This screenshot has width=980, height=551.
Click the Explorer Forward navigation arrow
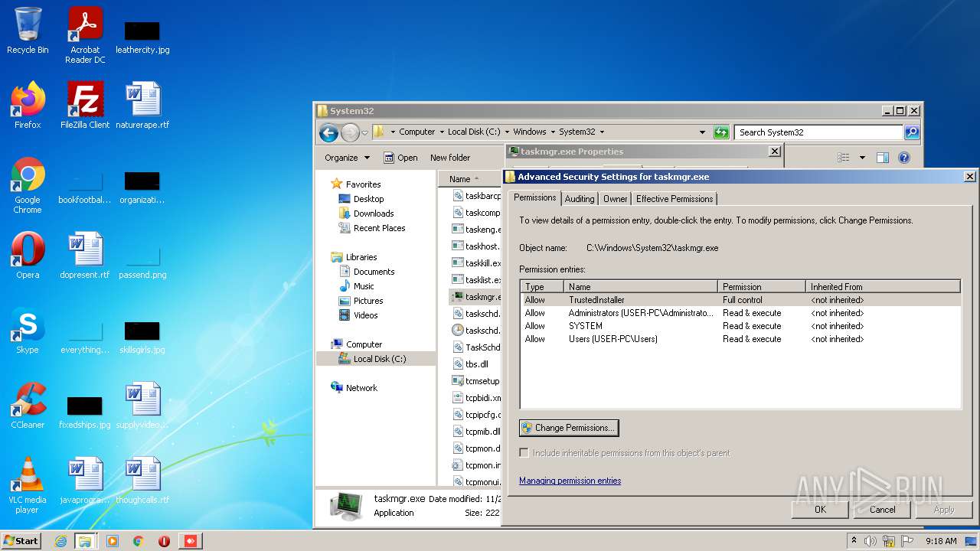tap(350, 132)
